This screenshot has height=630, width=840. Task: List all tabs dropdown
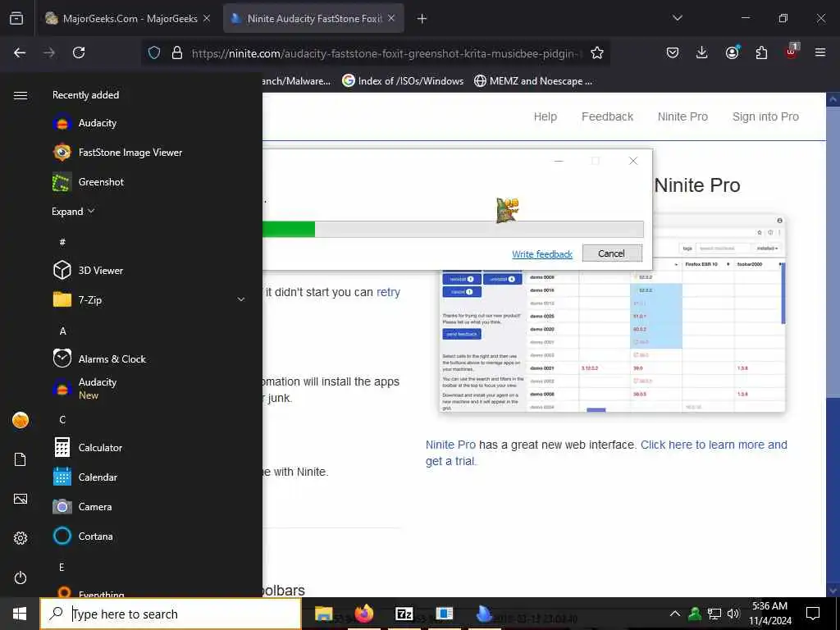677,18
